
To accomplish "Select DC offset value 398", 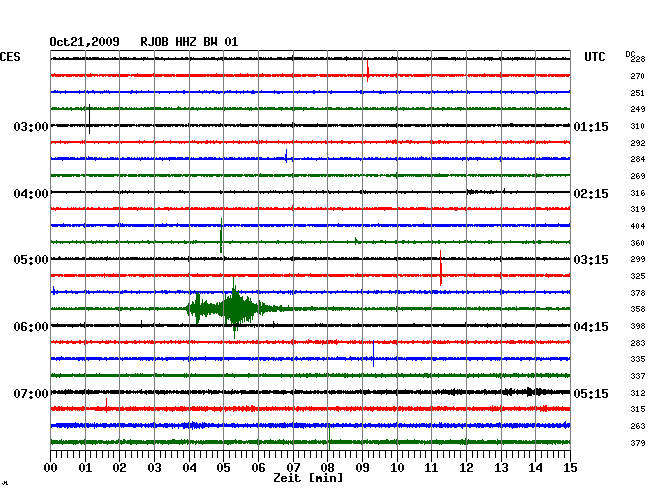I will pyautogui.click(x=638, y=326).
